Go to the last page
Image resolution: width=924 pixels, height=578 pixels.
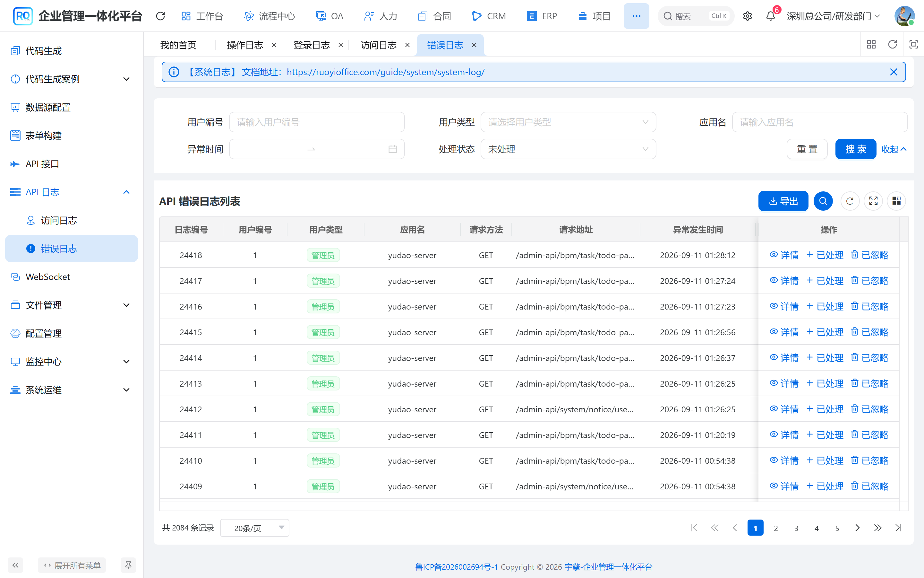pyautogui.click(x=898, y=528)
